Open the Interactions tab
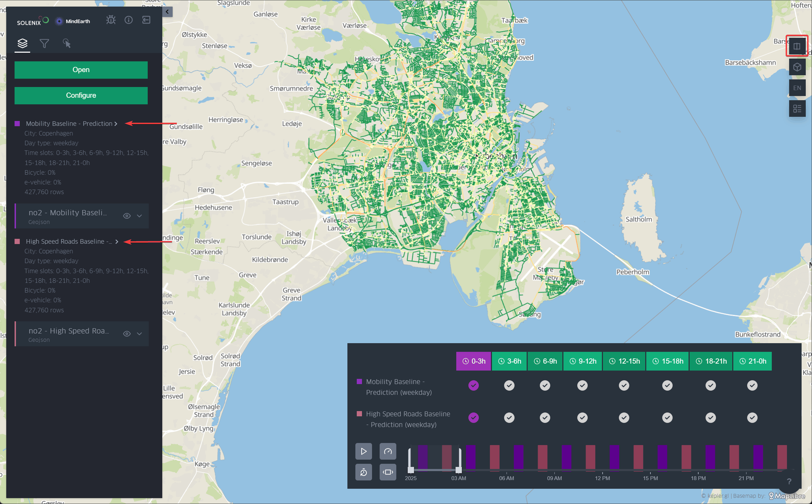The width and height of the screenshot is (812, 504). (x=67, y=44)
